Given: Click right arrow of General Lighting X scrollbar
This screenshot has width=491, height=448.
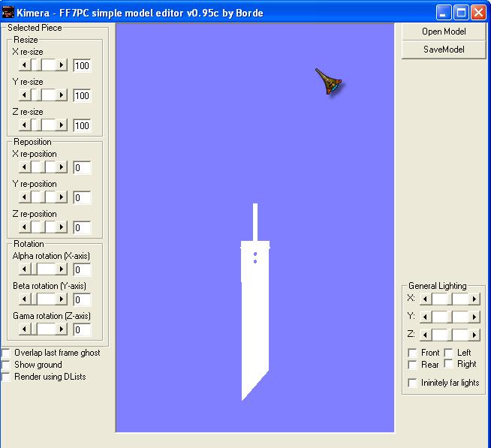Looking at the screenshot, I should coord(474,299).
